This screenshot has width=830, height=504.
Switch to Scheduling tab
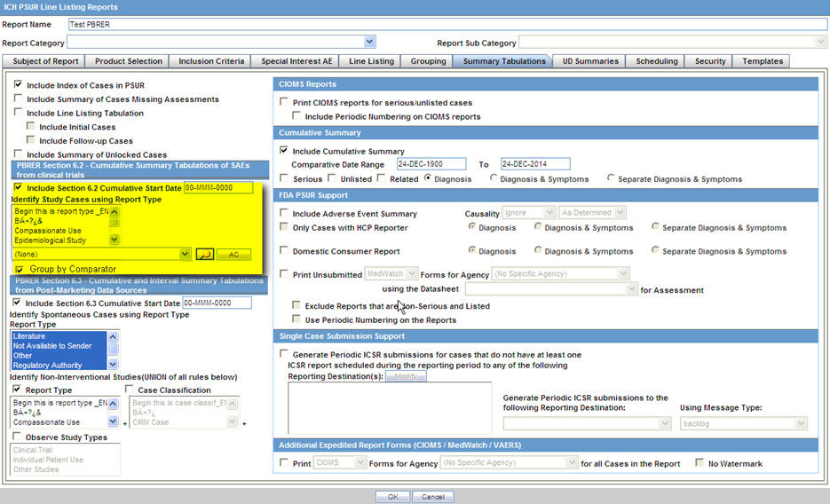pyautogui.click(x=656, y=61)
